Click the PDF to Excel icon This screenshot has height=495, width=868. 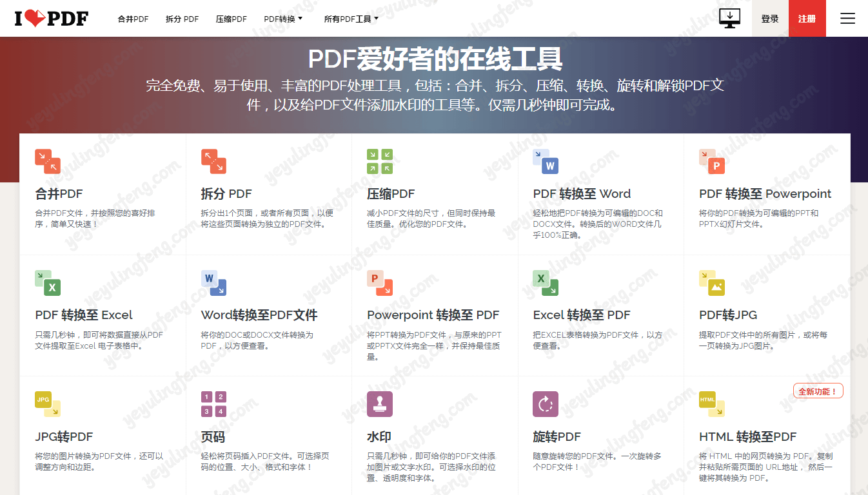[x=48, y=283]
